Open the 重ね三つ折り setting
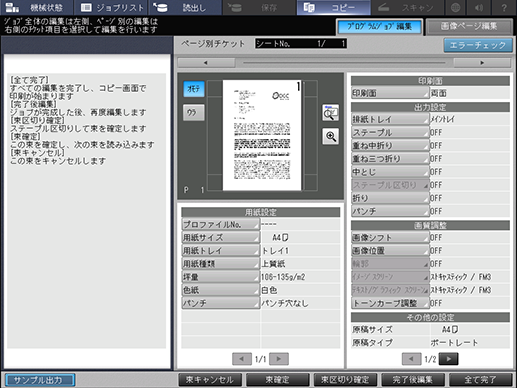The image size is (517, 388). (390, 159)
